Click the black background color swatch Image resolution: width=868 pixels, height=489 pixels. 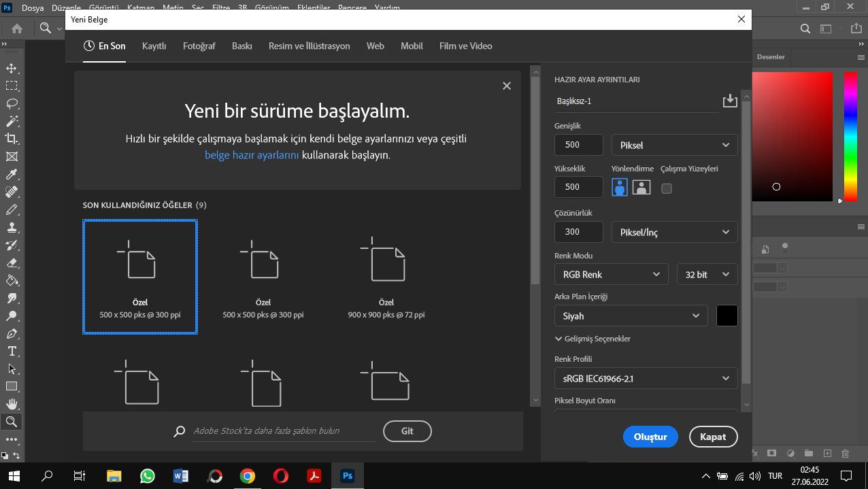(727, 316)
